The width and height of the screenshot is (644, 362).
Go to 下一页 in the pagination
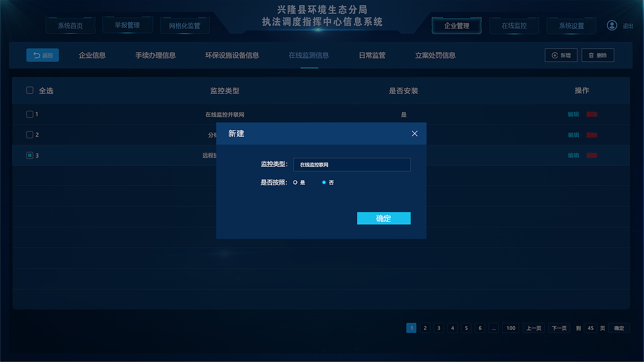(x=558, y=328)
